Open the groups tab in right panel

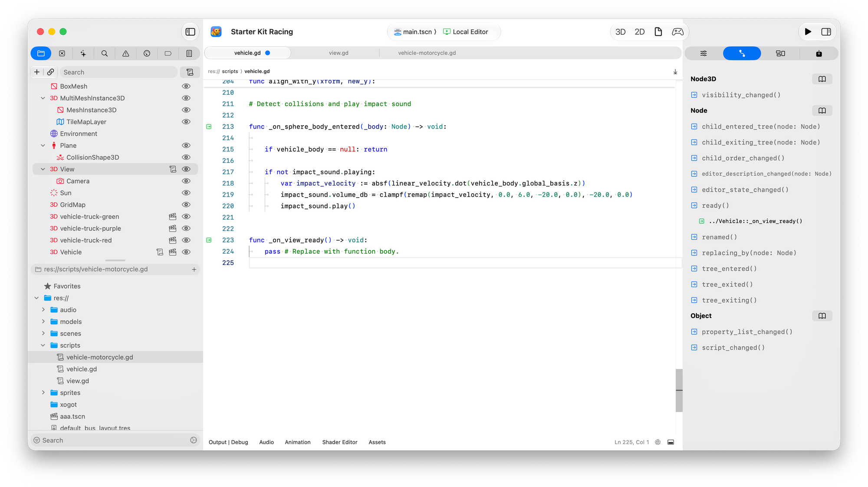pyautogui.click(x=780, y=53)
